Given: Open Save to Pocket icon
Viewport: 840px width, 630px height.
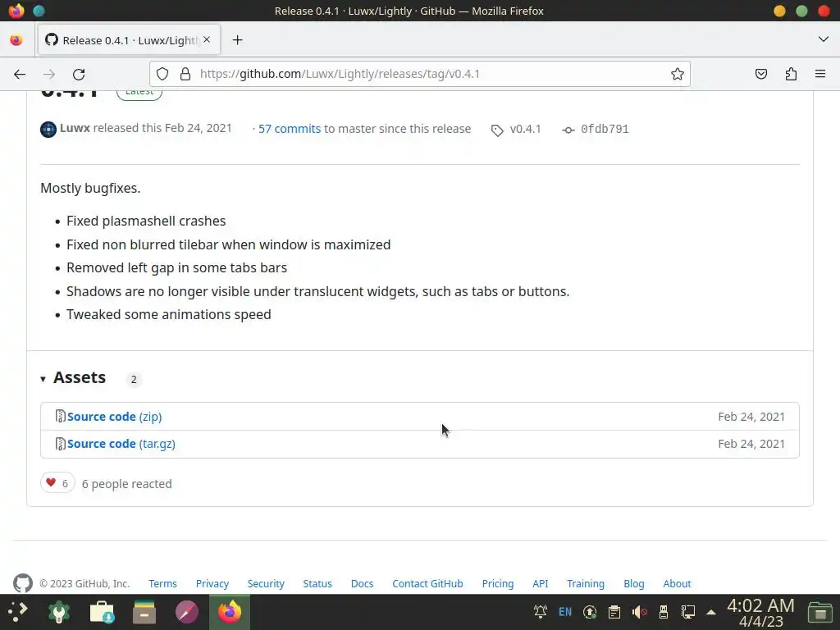Looking at the screenshot, I should [x=760, y=74].
